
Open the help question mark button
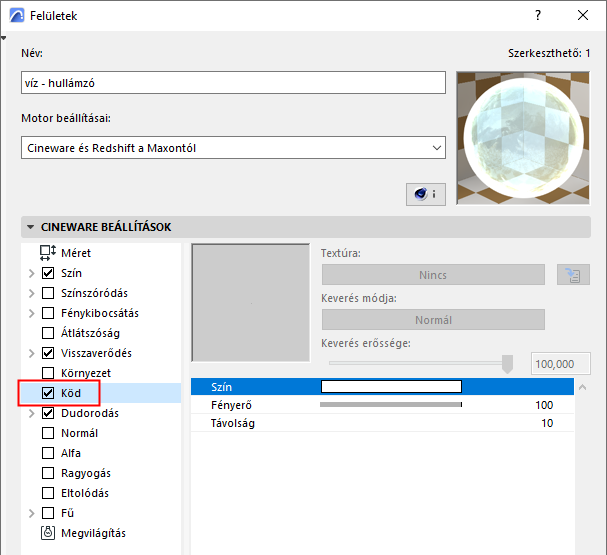pyautogui.click(x=538, y=15)
